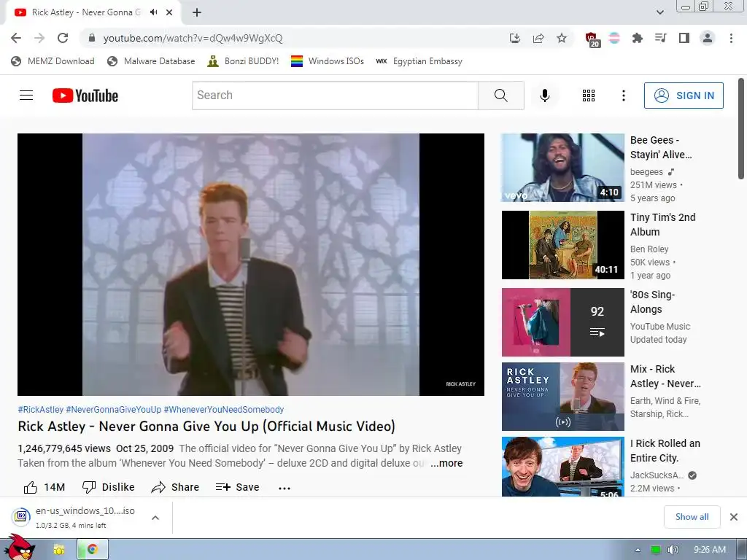Click the install app icon in address bar
This screenshot has height=560, width=747.
(514, 38)
